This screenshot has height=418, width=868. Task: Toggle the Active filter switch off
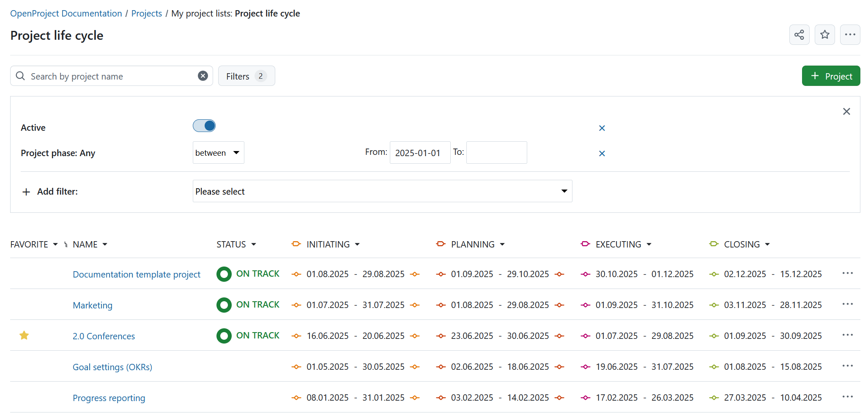tap(204, 126)
